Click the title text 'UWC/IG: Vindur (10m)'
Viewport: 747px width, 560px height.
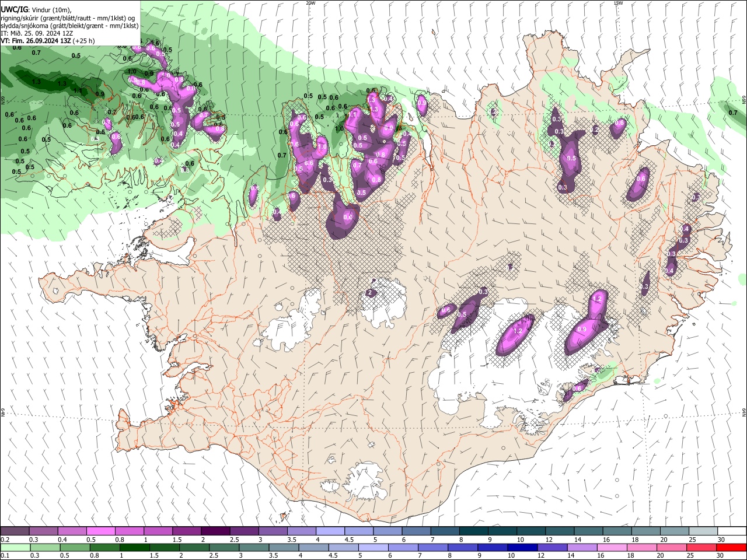click(36, 10)
